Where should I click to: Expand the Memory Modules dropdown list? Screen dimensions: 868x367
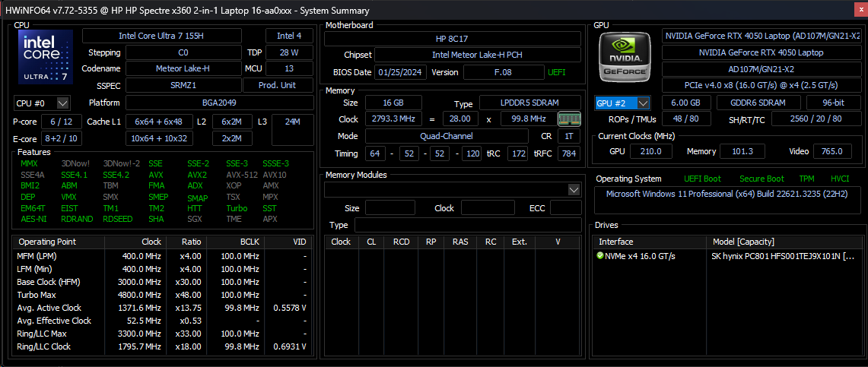click(574, 190)
